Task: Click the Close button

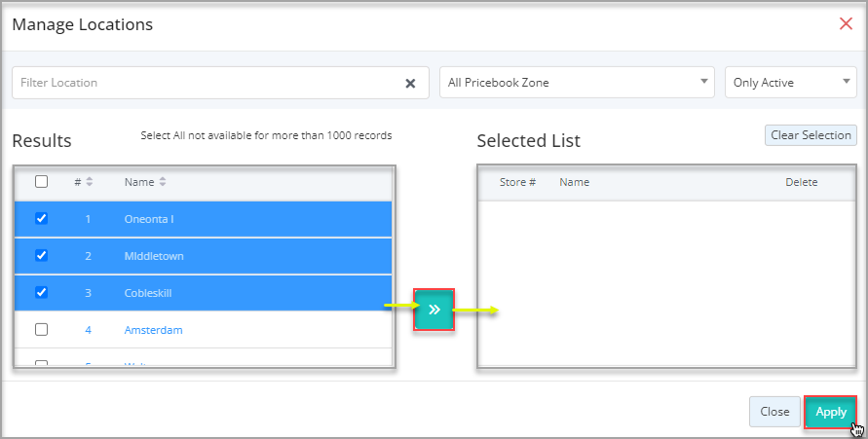Action: point(774,412)
